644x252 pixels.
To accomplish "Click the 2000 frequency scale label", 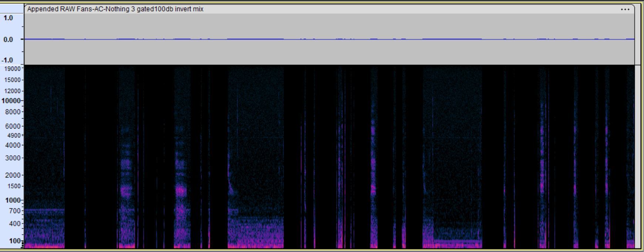I will pos(13,175).
